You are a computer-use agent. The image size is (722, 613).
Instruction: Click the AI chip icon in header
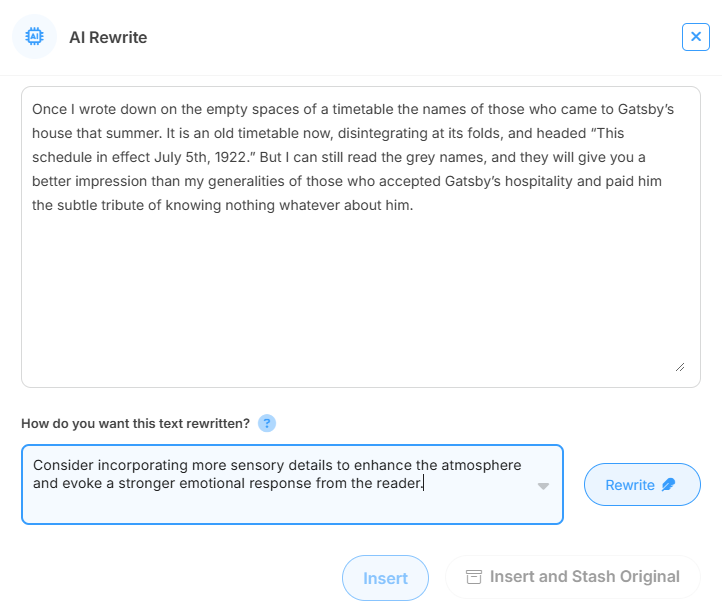34,37
